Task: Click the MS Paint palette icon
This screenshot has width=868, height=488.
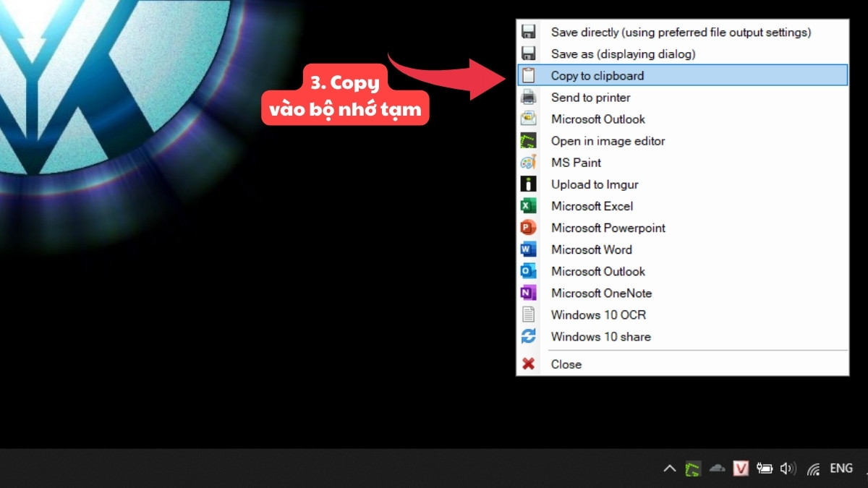Action: [529, 163]
